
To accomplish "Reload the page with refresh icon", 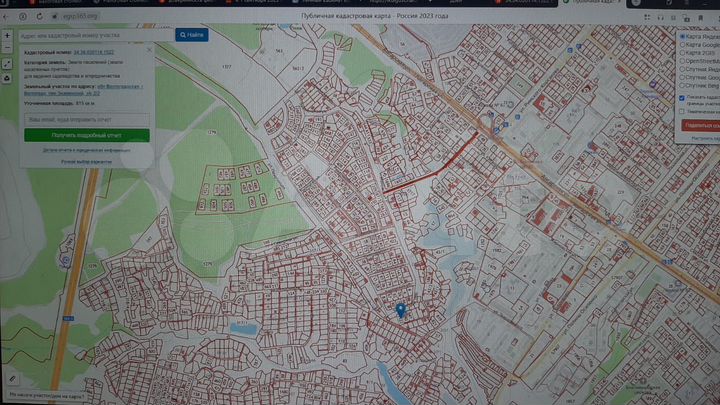I will [x=39, y=17].
